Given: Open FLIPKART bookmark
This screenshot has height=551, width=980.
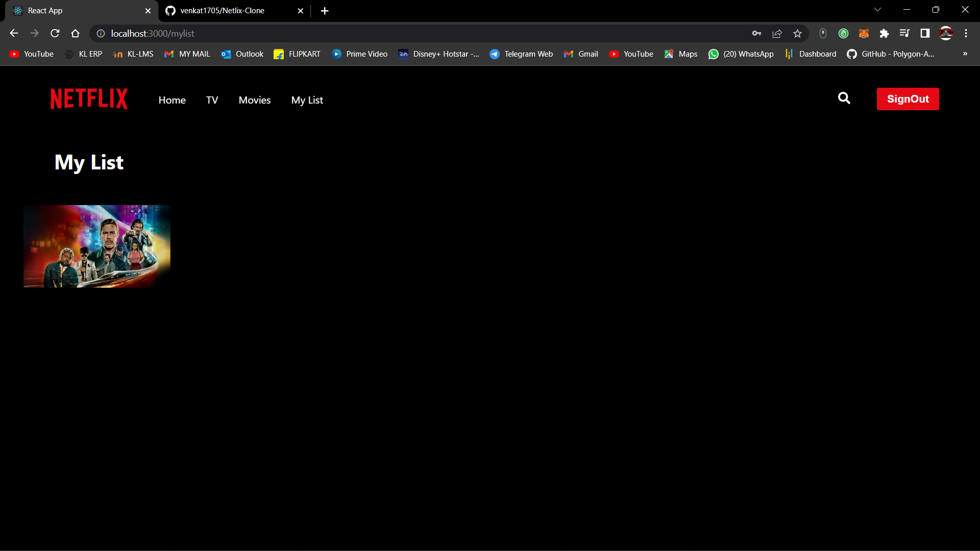Looking at the screenshot, I should (297, 54).
